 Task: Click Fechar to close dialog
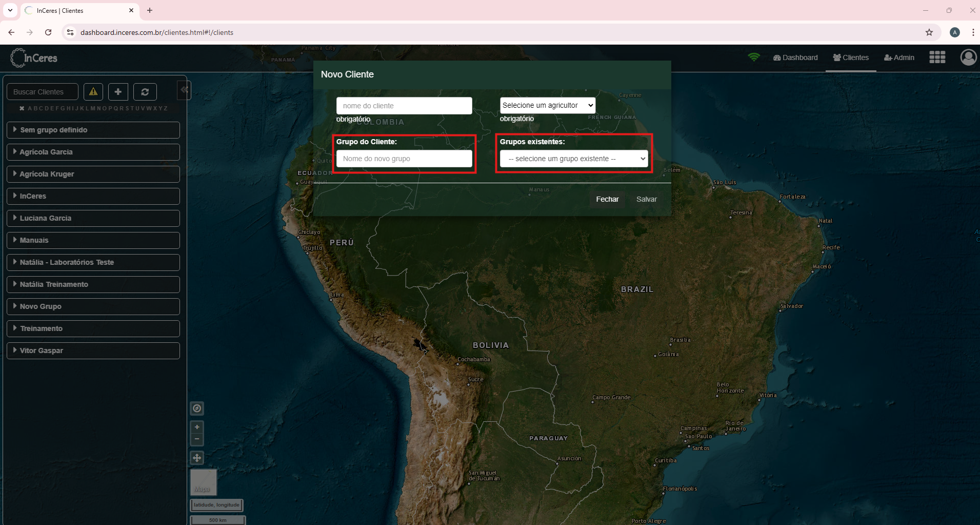tap(607, 199)
